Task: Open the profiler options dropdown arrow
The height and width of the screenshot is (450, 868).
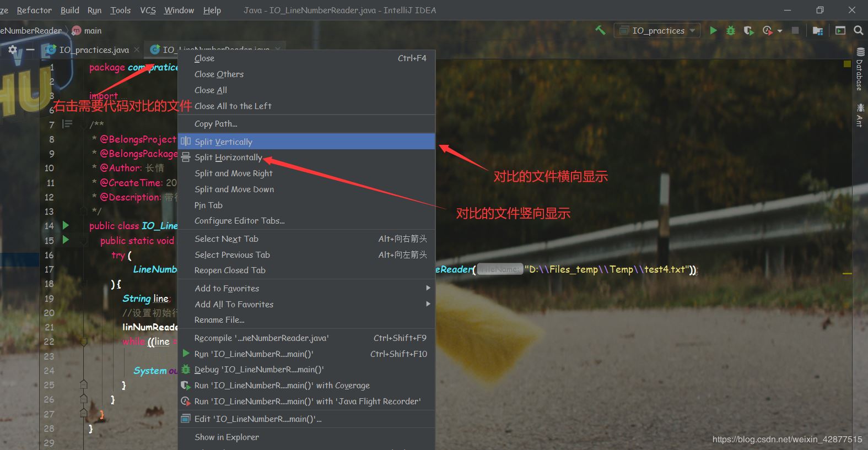Action: 780,31
